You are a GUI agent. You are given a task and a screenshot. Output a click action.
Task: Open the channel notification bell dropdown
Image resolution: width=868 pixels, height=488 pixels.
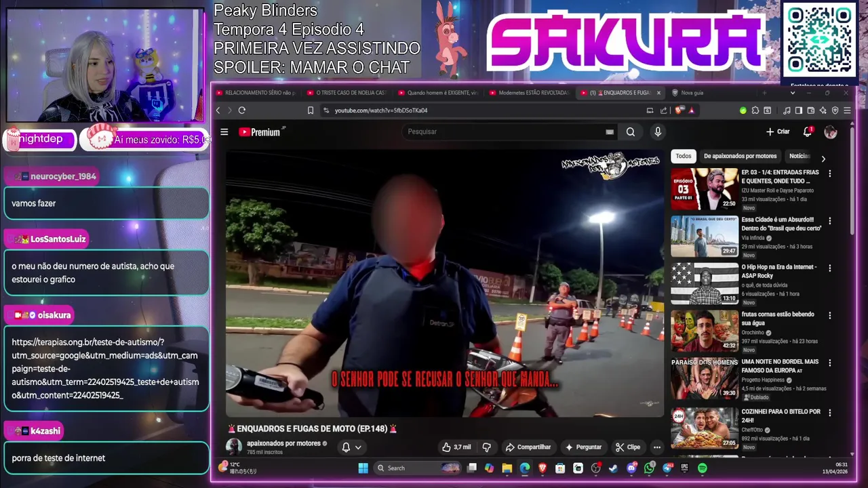(x=351, y=447)
